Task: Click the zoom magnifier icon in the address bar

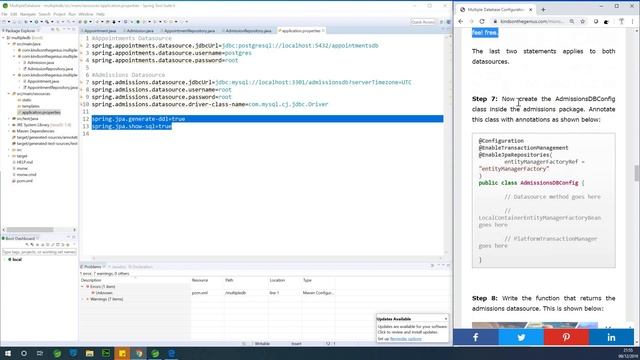Action: pyautogui.click(x=572, y=21)
